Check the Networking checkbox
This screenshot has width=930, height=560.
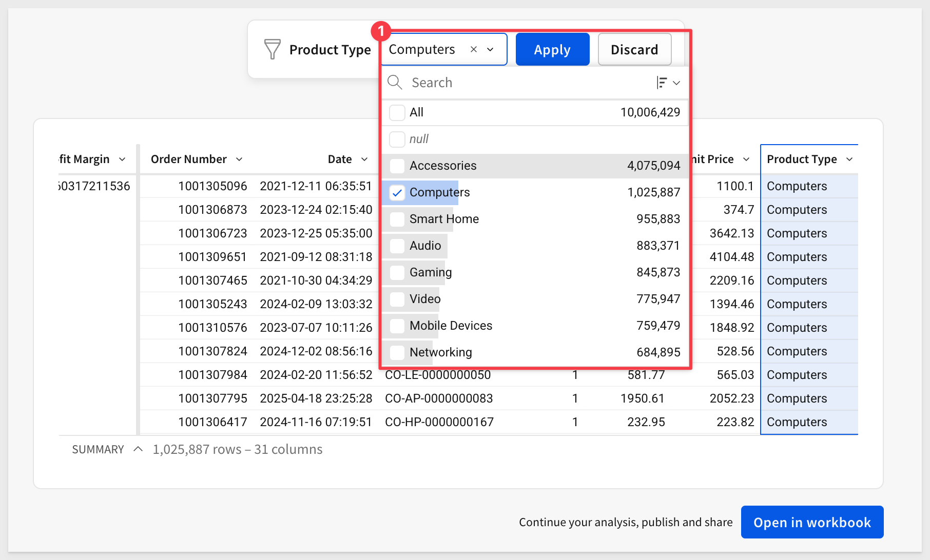pos(397,352)
